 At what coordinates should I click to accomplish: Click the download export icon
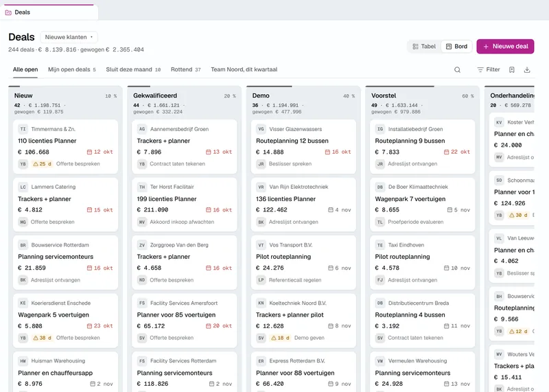[527, 70]
